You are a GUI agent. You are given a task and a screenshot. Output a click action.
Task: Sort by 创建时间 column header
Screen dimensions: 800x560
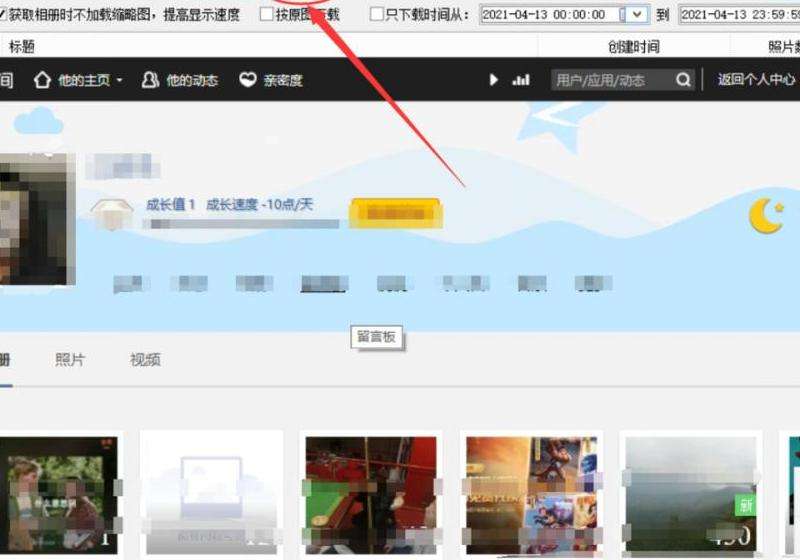[634, 47]
